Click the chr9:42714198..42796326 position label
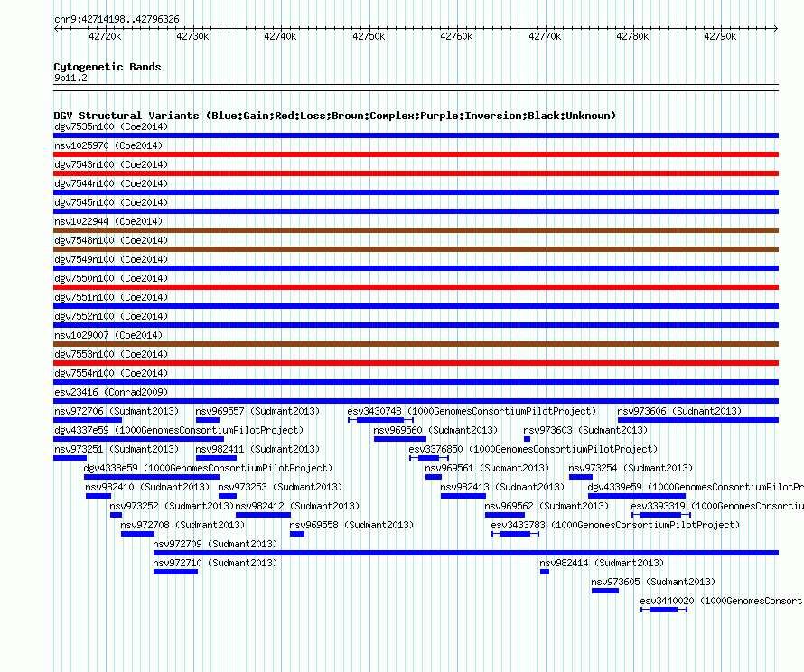 (117, 19)
